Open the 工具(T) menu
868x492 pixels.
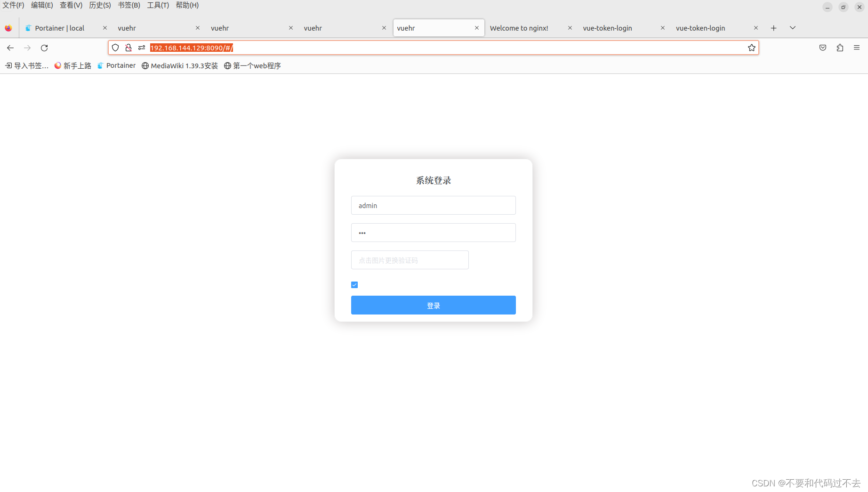click(158, 5)
